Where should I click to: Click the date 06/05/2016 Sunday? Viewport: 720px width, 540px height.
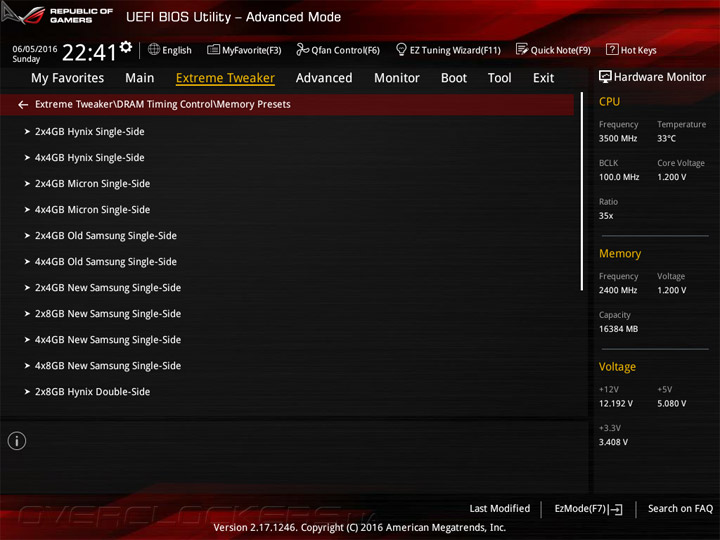click(35, 54)
